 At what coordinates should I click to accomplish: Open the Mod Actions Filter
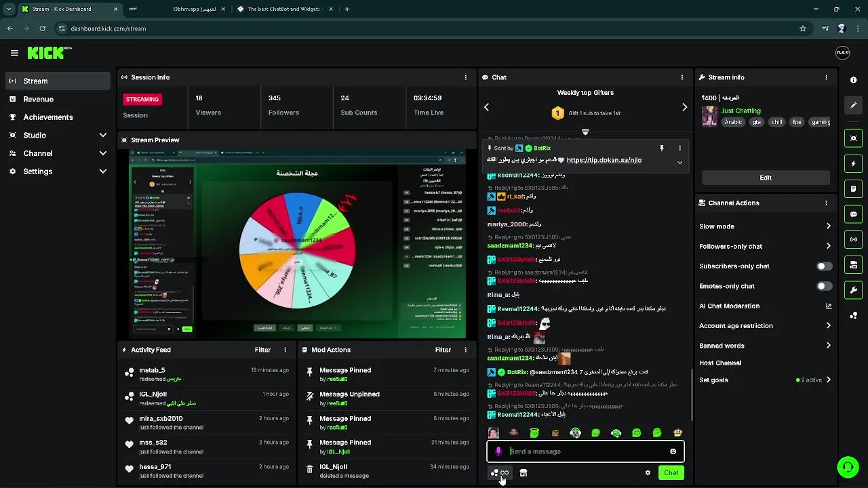coord(443,350)
